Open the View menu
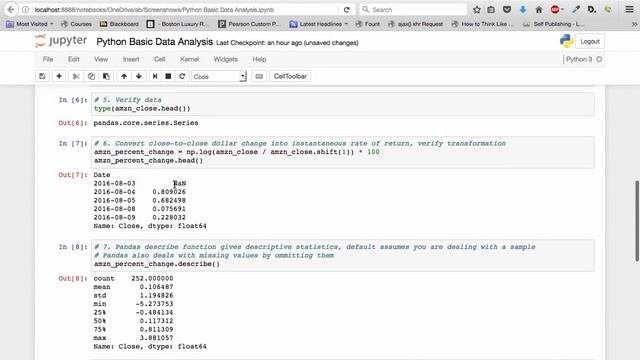The height and width of the screenshot is (360, 640). (x=101, y=59)
